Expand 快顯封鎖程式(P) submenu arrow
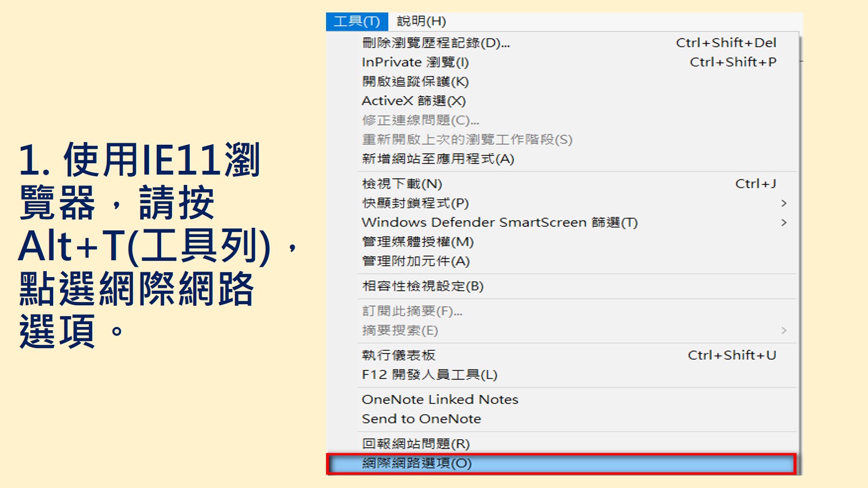 (783, 203)
